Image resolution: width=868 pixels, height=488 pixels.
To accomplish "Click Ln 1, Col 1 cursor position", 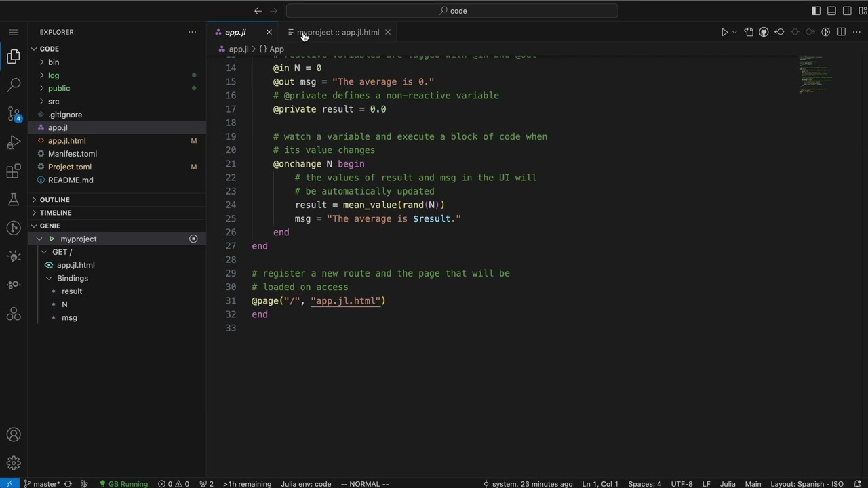I will click(600, 484).
